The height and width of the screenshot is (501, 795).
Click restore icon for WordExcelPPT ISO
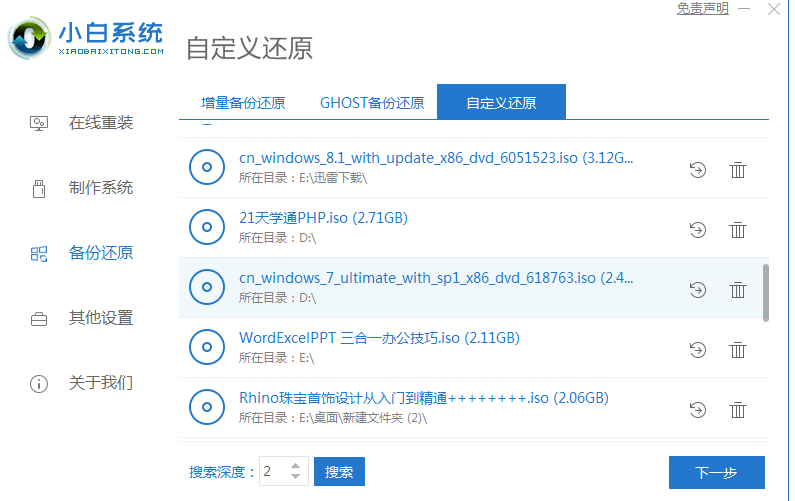(698, 349)
